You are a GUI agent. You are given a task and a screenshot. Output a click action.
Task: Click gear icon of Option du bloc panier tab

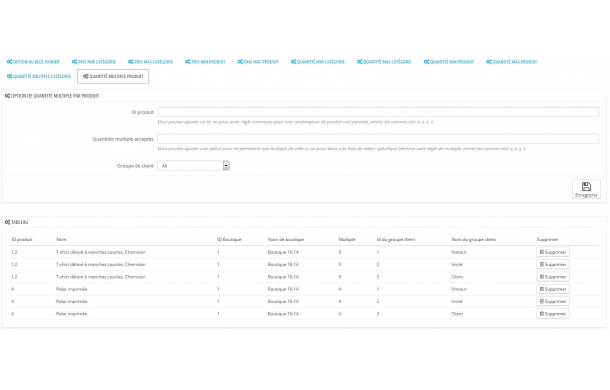[9, 62]
